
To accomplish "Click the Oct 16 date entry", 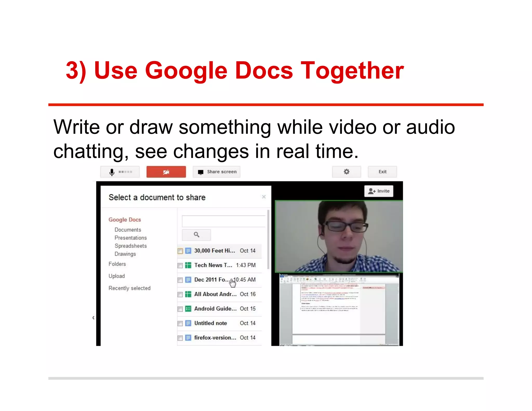I will pos(248,294).
